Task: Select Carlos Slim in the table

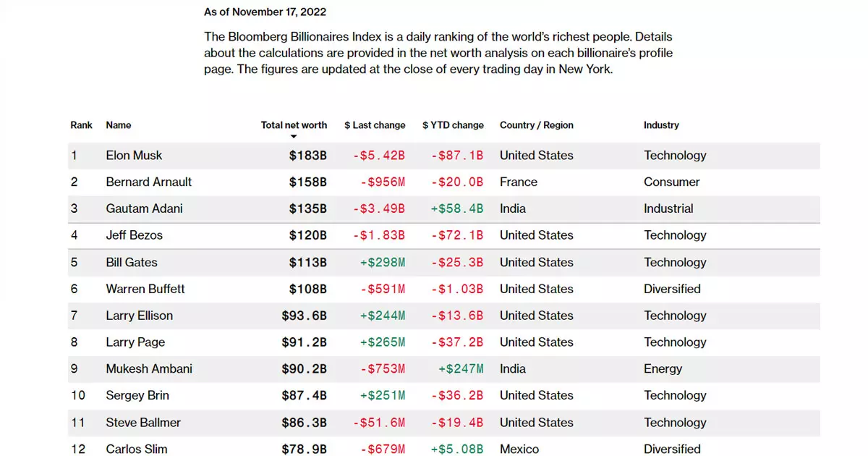Action: click(137, 449)
